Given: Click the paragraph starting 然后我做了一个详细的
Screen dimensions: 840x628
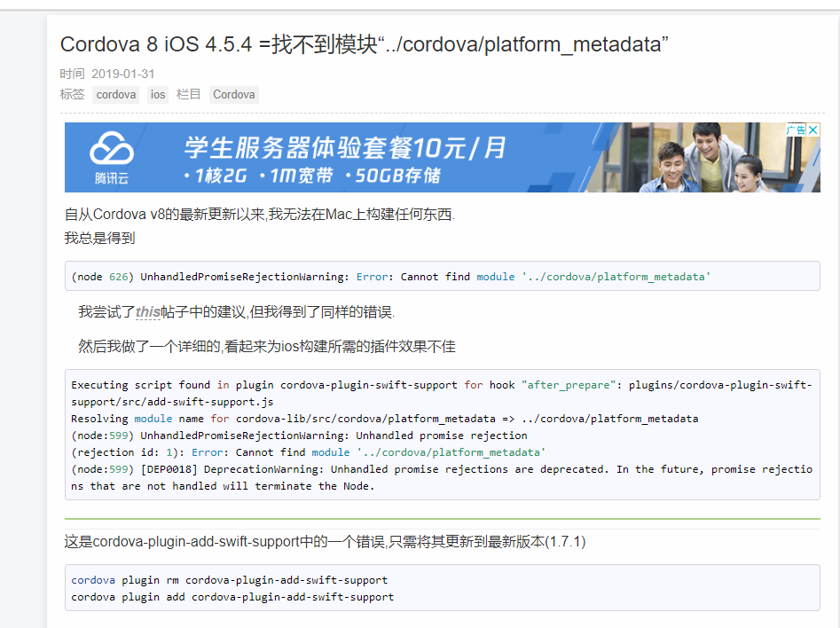Looking at the screenshot, I should tap(267, 346).
